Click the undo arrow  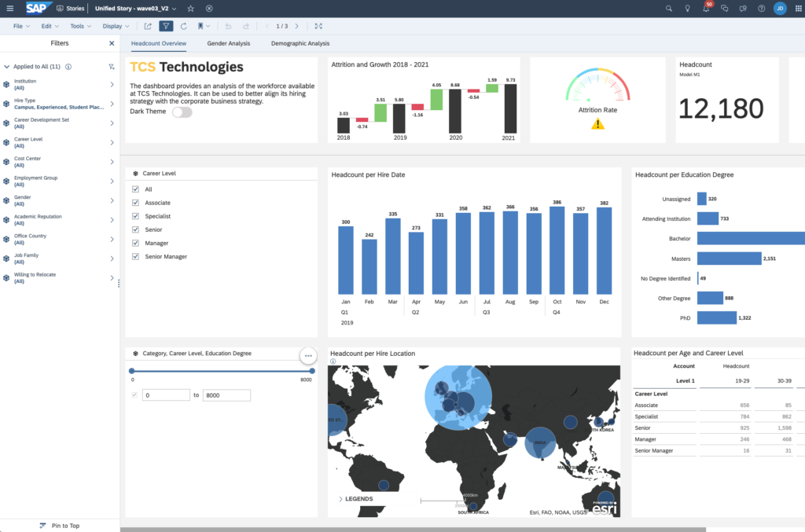(x=228, y=26)
